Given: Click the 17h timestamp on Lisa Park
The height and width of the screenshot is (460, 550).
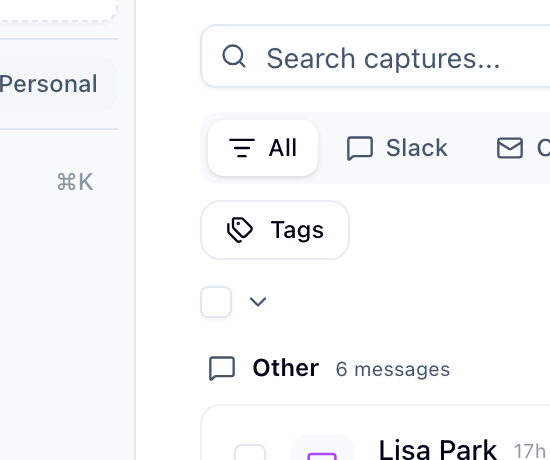Looking at the screenshot, I should pos(529,451).
